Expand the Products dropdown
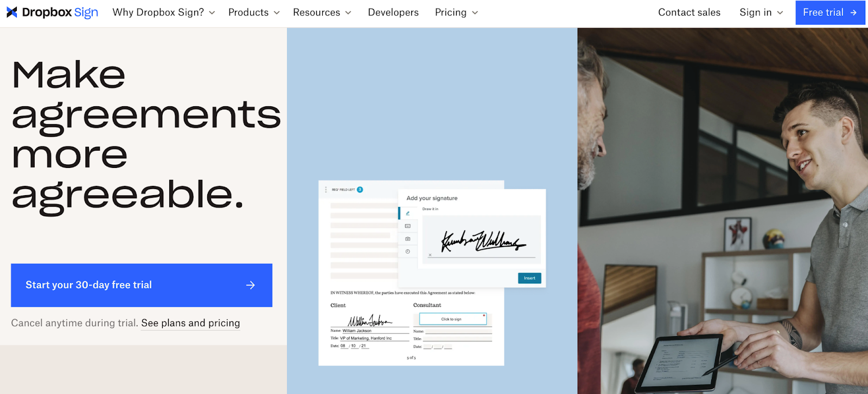 254,12
